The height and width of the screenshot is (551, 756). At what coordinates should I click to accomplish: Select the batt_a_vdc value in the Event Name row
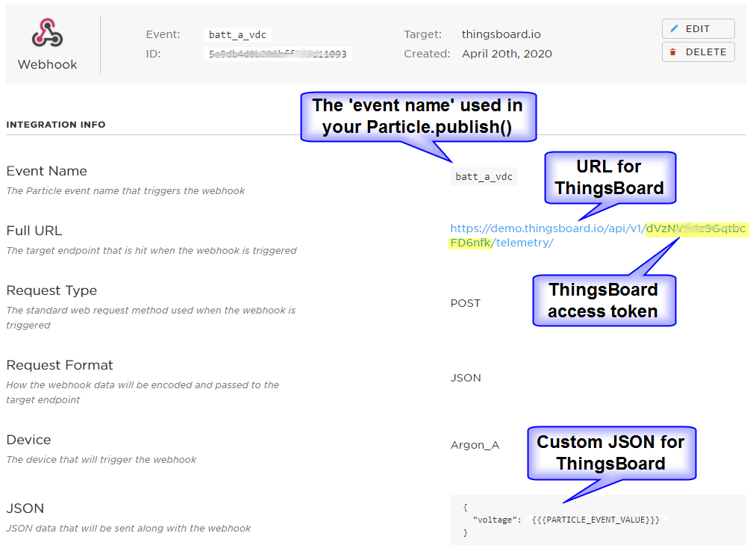pos(484,177)
